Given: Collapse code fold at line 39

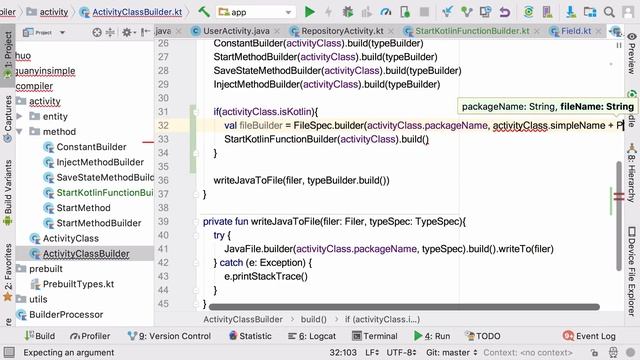Looking at the screenshot, I should coord(196,221).
